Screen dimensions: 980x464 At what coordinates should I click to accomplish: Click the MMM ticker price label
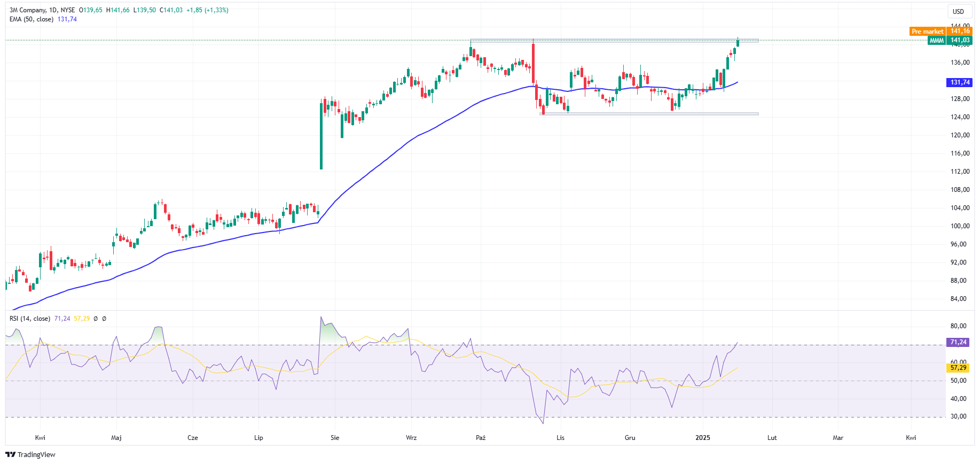(950, 41)
